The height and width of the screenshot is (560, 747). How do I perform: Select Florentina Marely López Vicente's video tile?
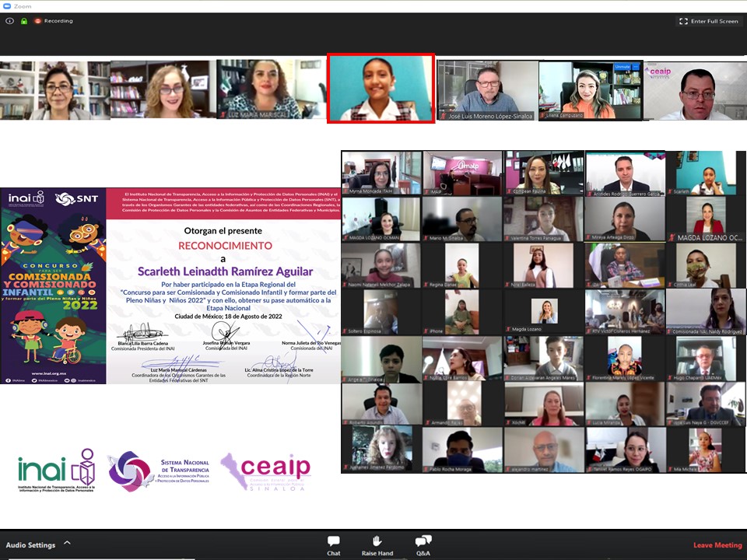coord(625,359)
